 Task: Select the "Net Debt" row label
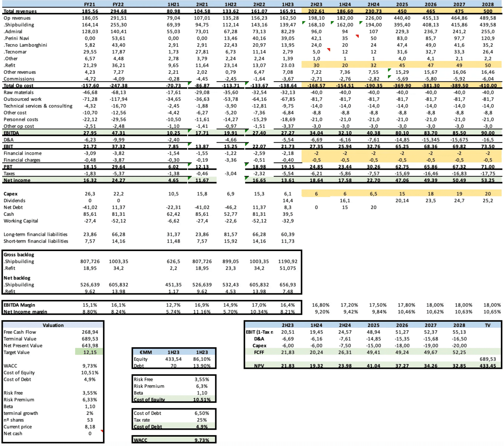coord(13,207)
